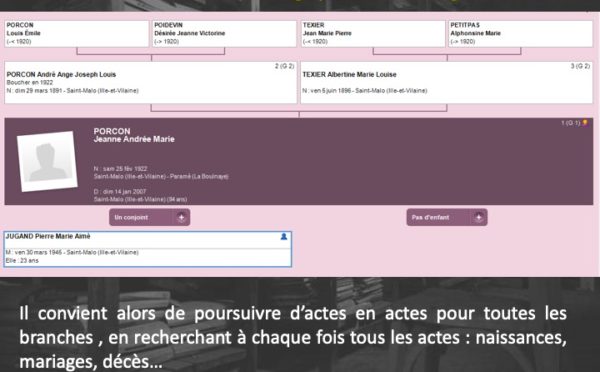The height and width of the screenshot is (372, 600).
Task: Click the PORCON Jeanne Andrée Marie name heading
Action: [x=134, y=135]
